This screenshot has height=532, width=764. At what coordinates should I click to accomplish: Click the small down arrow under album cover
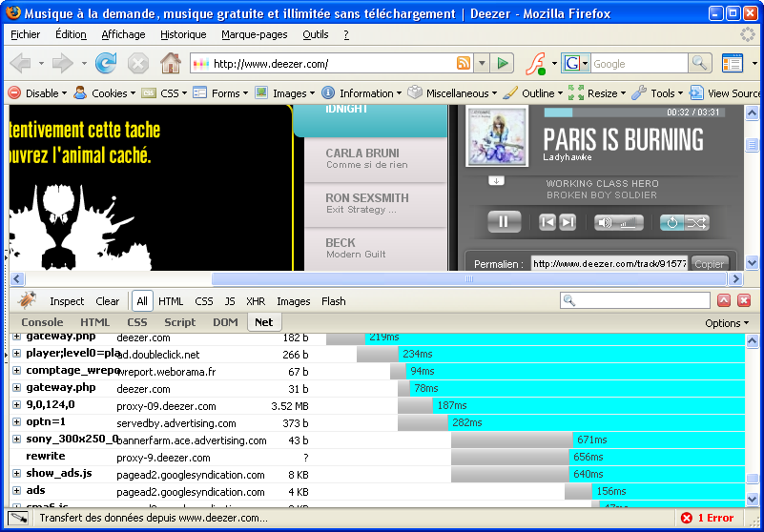pyautogui.click(x=497, y=181)
